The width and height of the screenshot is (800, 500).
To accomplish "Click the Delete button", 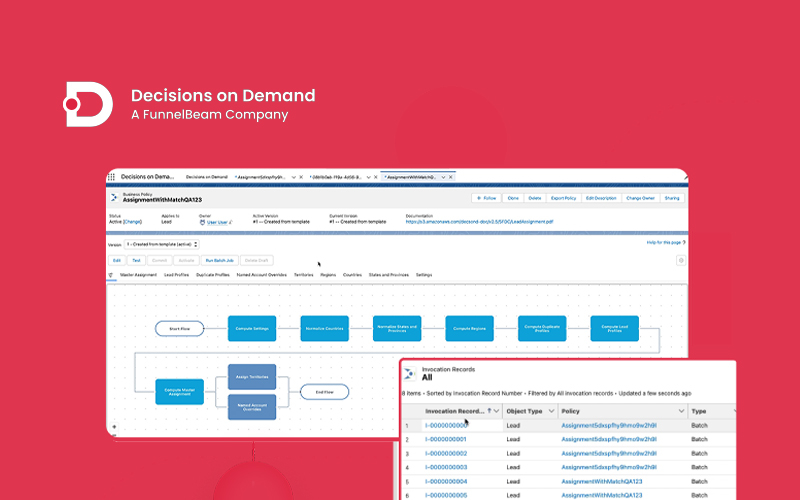I will pos(535,198).
